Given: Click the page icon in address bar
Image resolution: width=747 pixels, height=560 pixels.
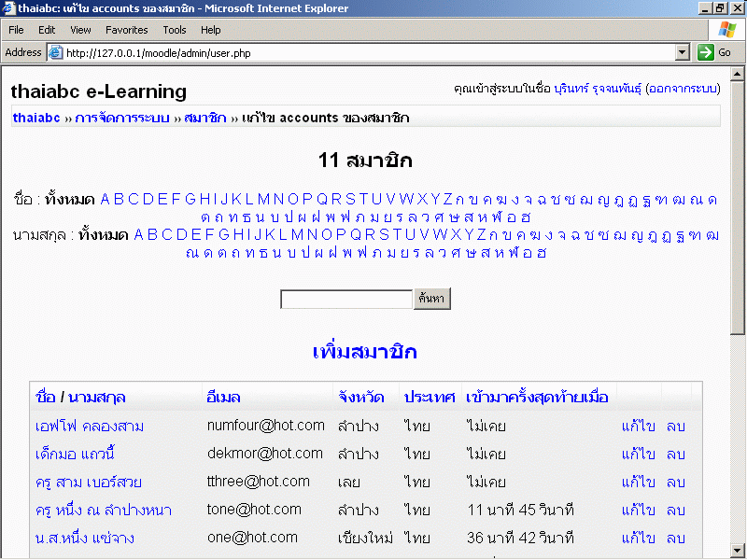Looking at the screenshot, I should (55, 53).
